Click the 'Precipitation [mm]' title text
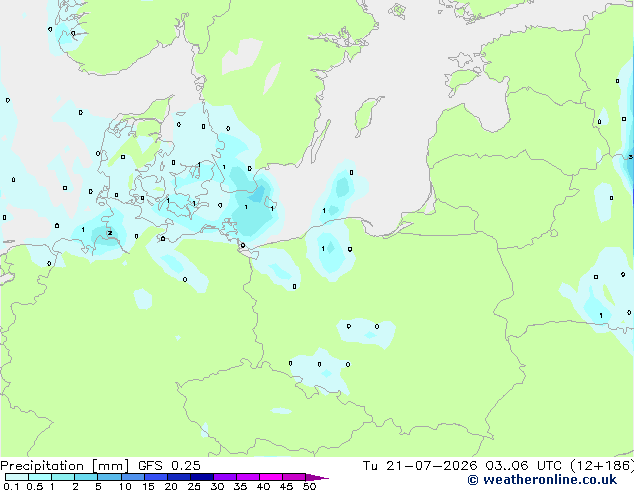The height and width of the screenshot is (490, 634). coord(64,466)
